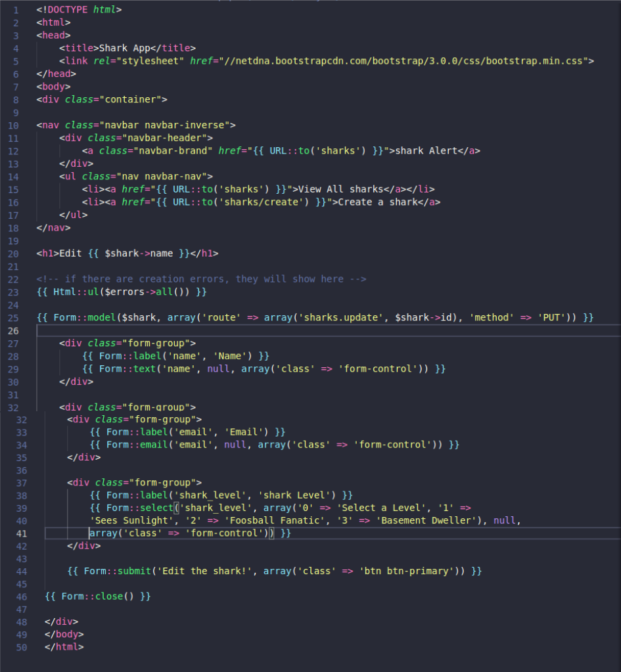Click the "container" class value
The height and width of the screenshot is (672, 621).
130,99
